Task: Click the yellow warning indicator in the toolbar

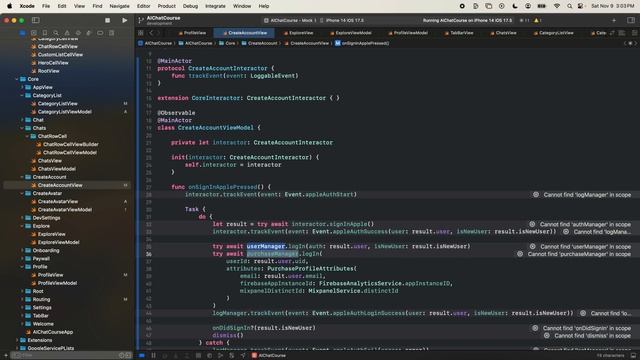Action: (x=537, y=20)
